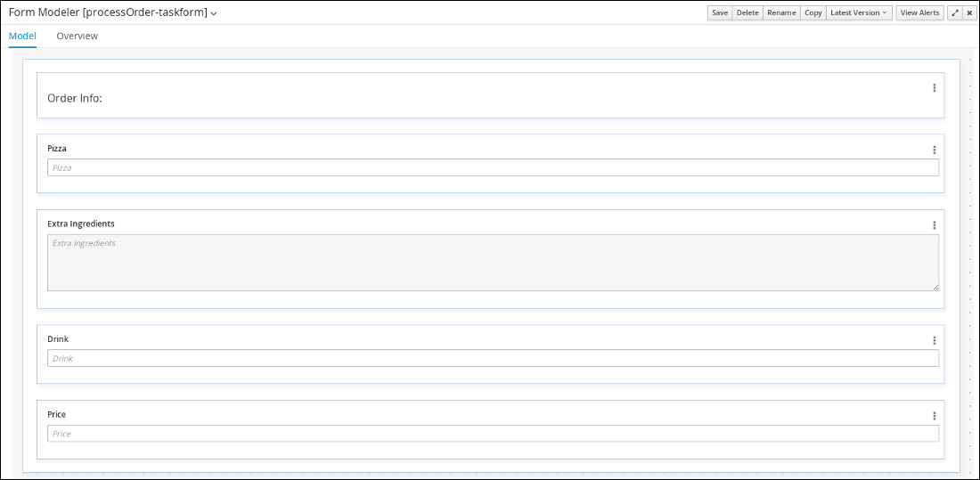The width and height of the screenshot is (980, 480).
Task: Focus the Price input field
Action: [x=494, y=433]
